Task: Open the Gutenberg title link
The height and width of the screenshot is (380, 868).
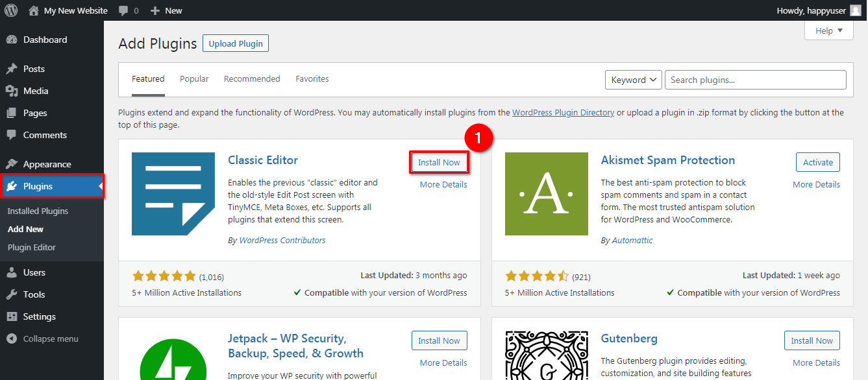Action: point(629,338)
